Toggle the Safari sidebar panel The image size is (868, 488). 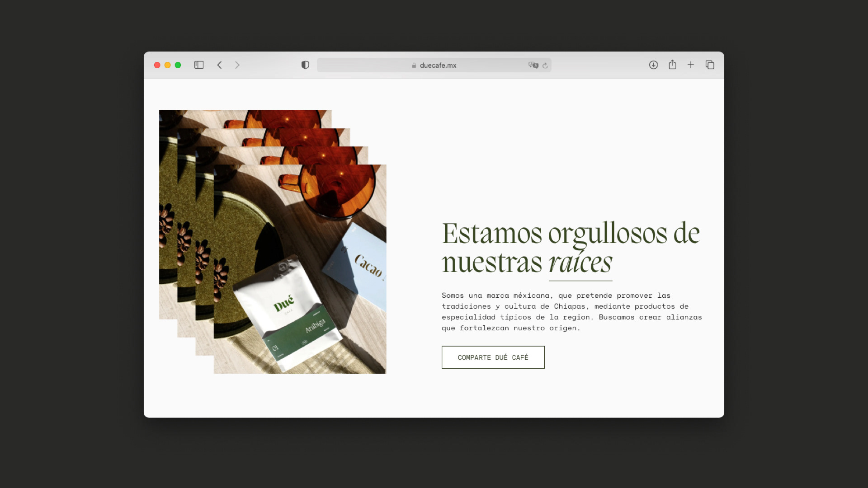199,65
